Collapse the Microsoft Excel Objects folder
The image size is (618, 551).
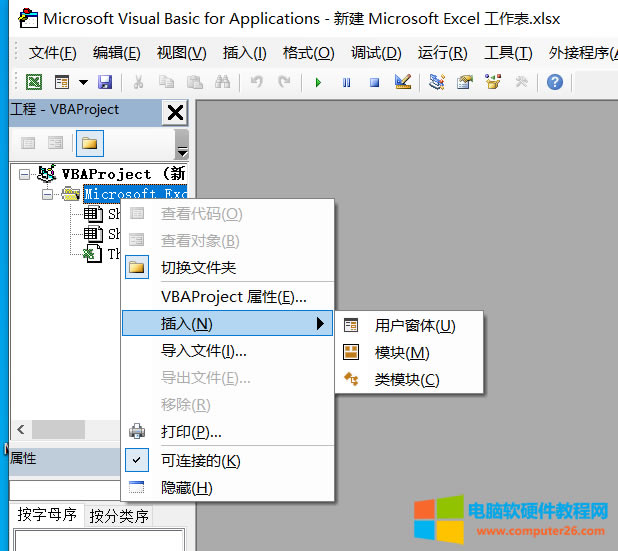pos(48,194)
